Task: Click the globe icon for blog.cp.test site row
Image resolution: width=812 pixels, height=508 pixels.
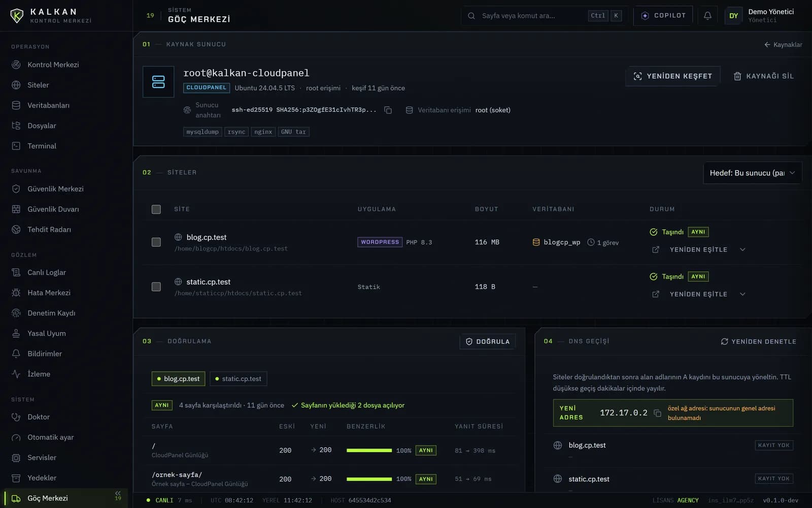Action: tap(178, 237)
